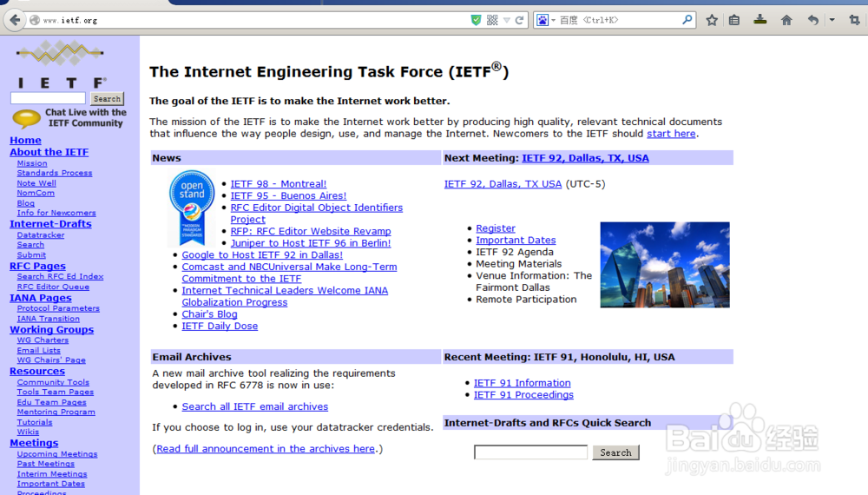Open the bookmarks list icon

[734, 21]
